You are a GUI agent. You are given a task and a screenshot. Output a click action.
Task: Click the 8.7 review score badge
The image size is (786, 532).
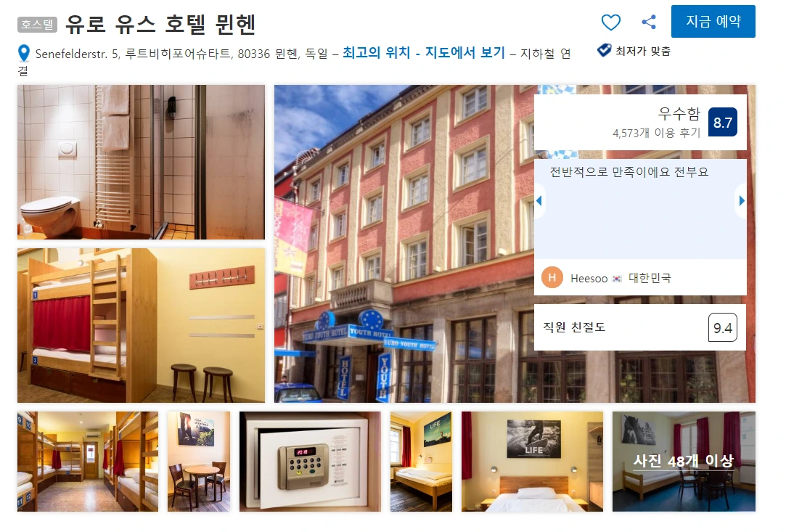[722, 123]
